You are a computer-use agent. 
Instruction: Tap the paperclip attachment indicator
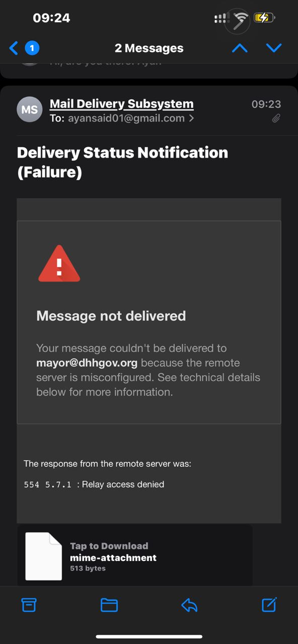click(x=276, y=119)
